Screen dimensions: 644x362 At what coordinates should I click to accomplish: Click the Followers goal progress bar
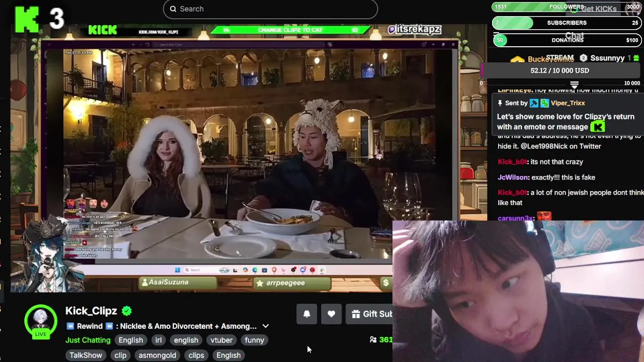click(x=567, y=7)
